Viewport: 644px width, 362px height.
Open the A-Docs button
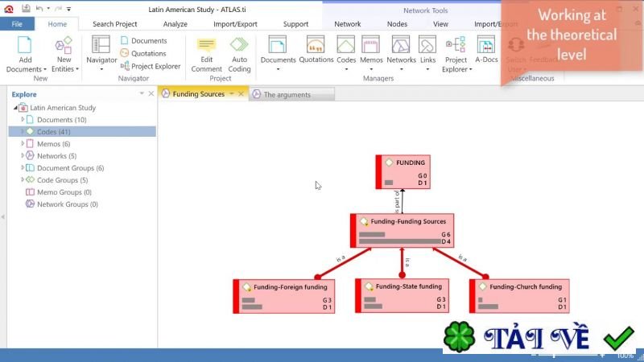[x=486, y=50]
